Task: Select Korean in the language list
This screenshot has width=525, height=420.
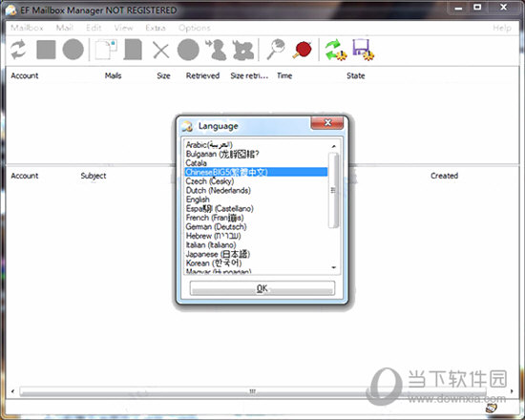Action: tap(256, 262)
